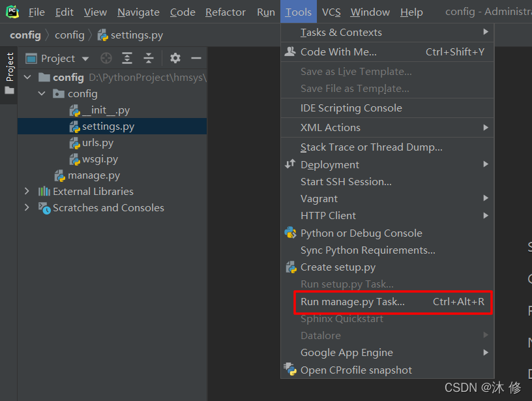Click the manage.py file icon in tree
The image size is (532, 401).
point(60,176)
